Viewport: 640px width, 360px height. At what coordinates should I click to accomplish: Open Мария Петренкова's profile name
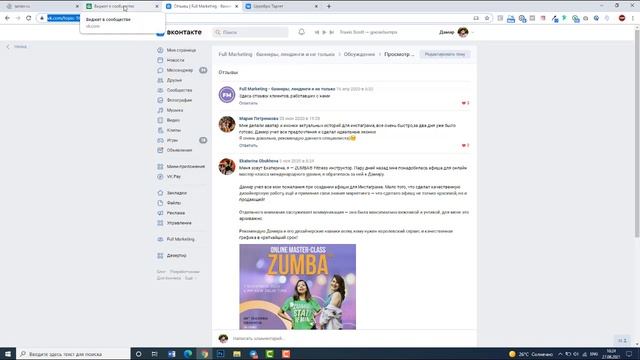(258, 118)
